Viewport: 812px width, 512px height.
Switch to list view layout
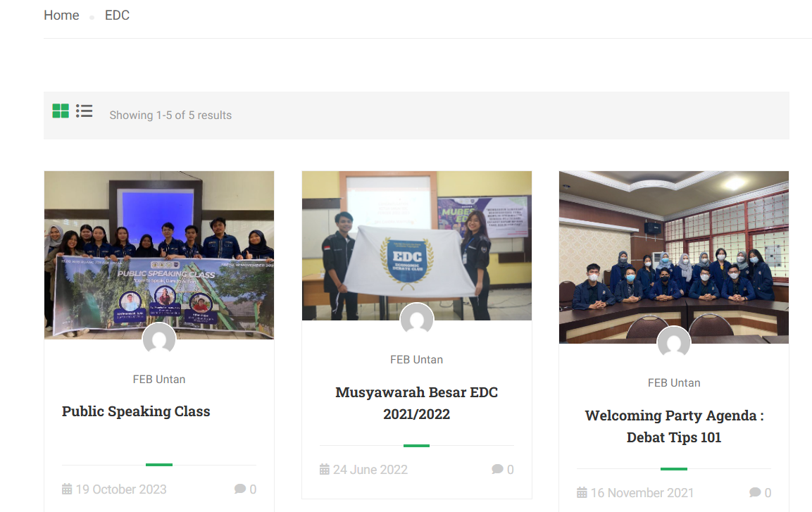tap(84, 111)
